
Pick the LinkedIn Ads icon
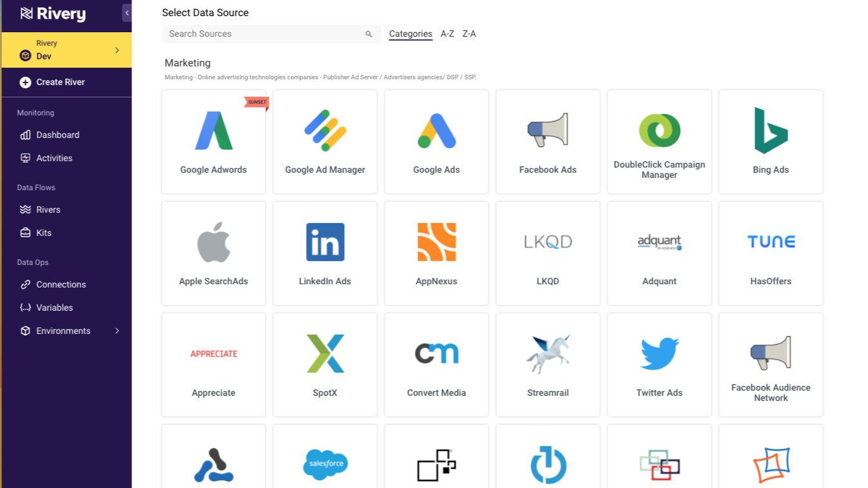tap(325, 242)
